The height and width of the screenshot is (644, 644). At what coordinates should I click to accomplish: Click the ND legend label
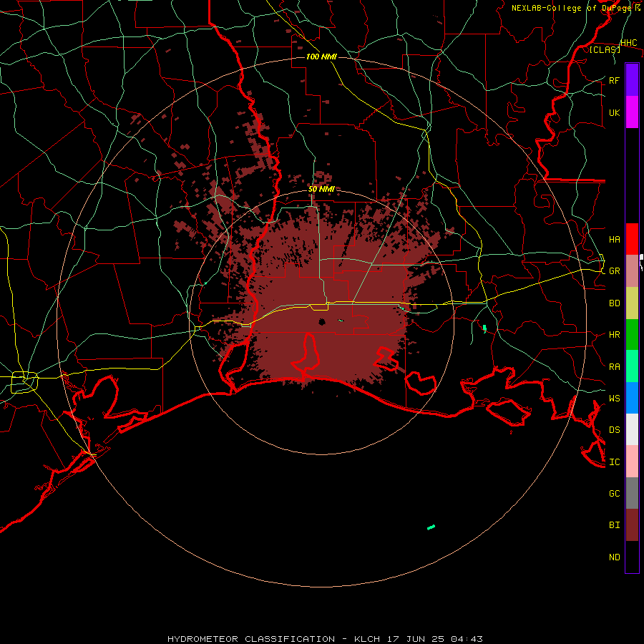pos(614,557)
